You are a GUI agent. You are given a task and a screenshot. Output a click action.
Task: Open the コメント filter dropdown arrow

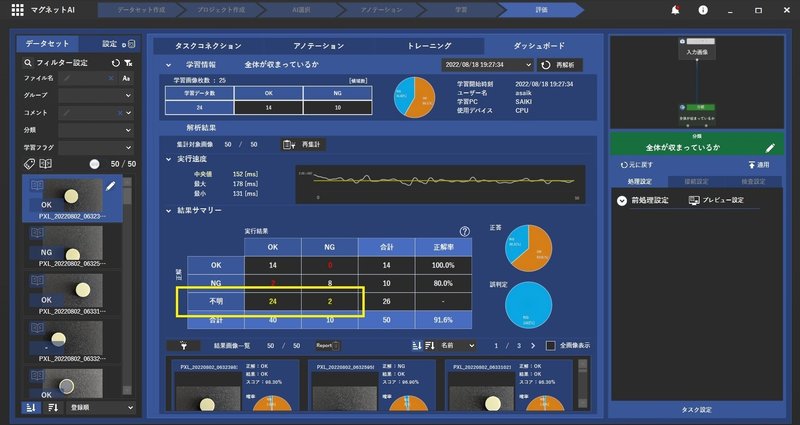[129, 113]
